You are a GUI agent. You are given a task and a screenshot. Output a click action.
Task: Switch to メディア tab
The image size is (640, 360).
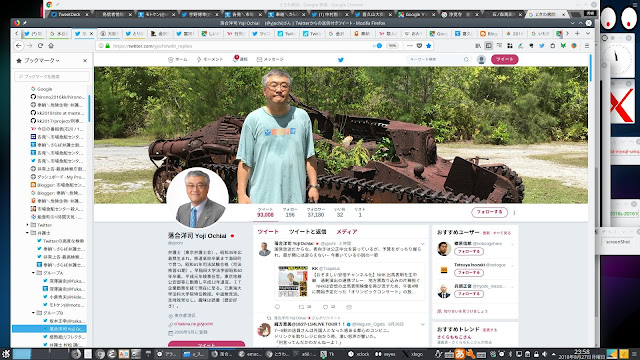coord(347,231)
